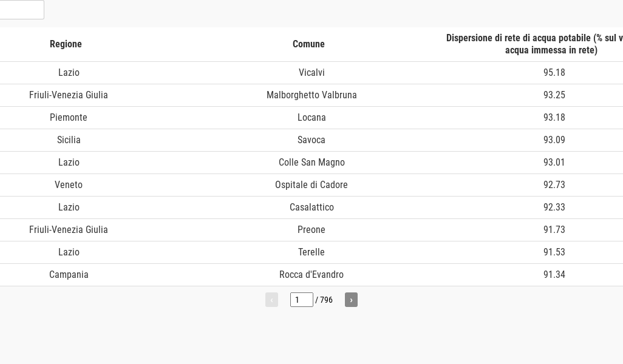This screenshot has height=364, width=623.
Task: Click Colle San Magno cell
Action: pos(311,163)
